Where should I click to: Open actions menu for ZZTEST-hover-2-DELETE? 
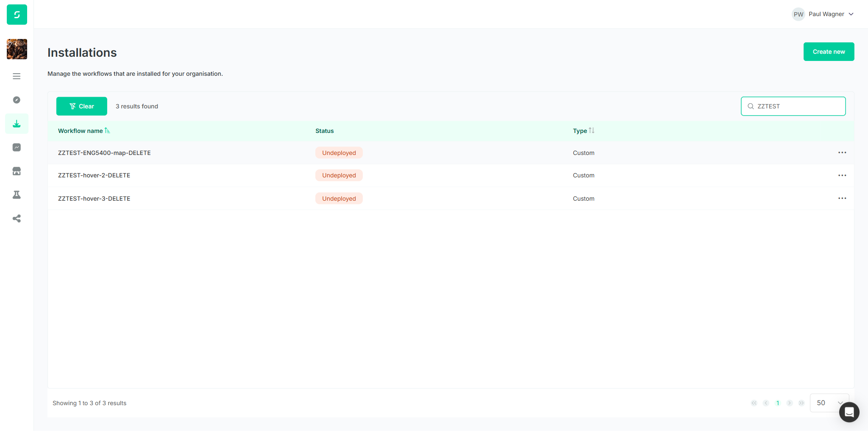[x=842, y=175]
